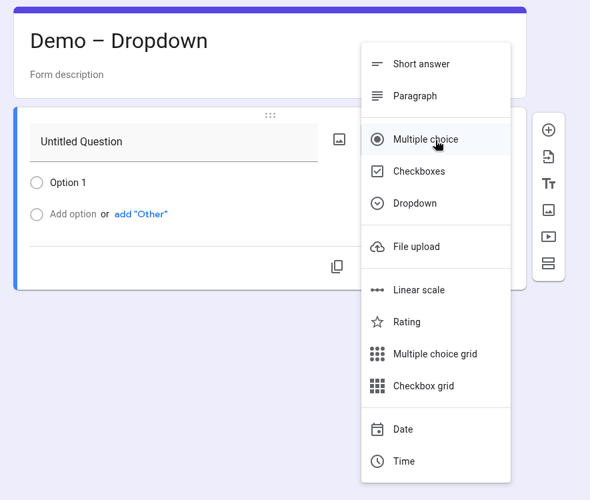
Task: Select Checkbox grid question type
Action: click(436, 386)
